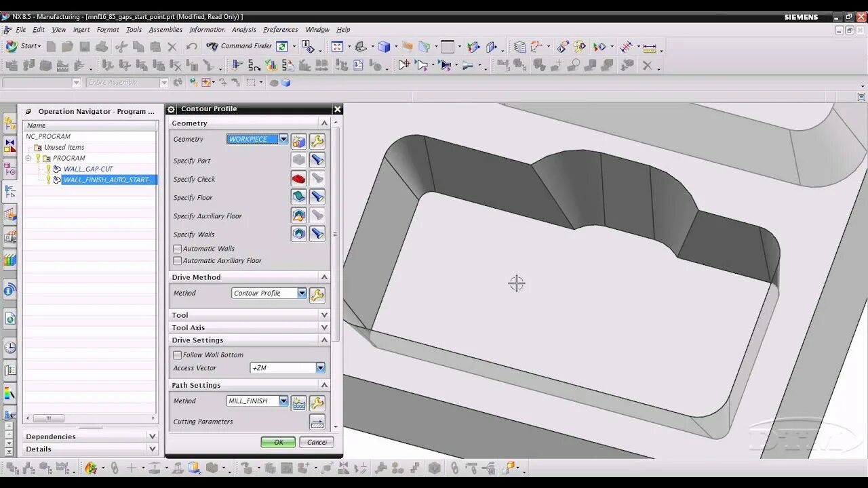Open the Access Vector +ZM dropdown
868x488 pixels.
pos(320,368)
